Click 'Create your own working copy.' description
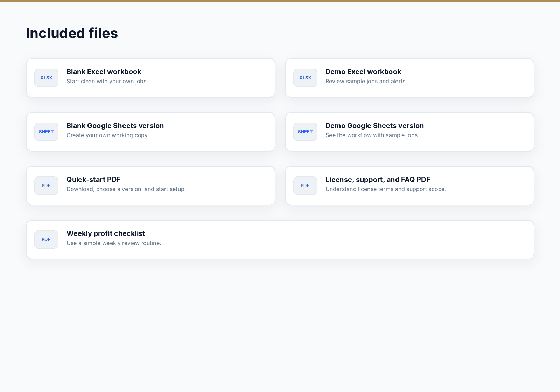Image resolution: width=560 pixels, height=392 pixels. (x=108, y=135)
